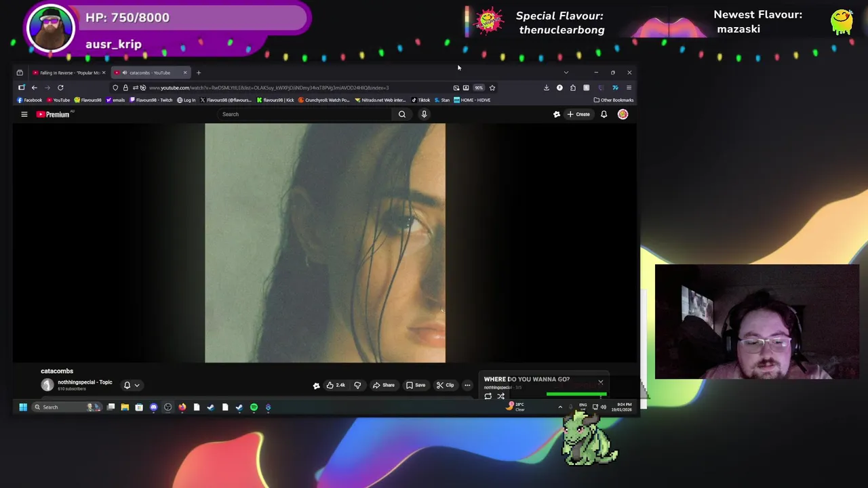868x488 pixels.
Task: Bookmark this page with the star icon
Action: click(x=492, y=87)
